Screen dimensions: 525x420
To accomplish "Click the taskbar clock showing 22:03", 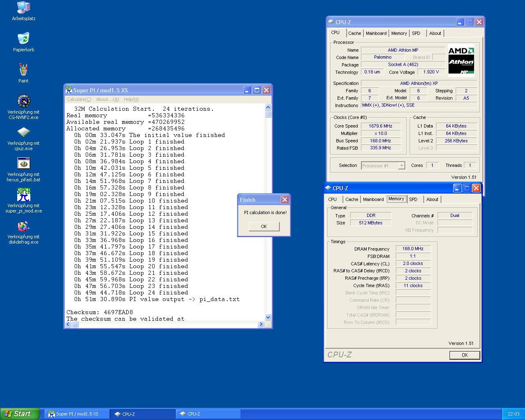I will [514, 414].
